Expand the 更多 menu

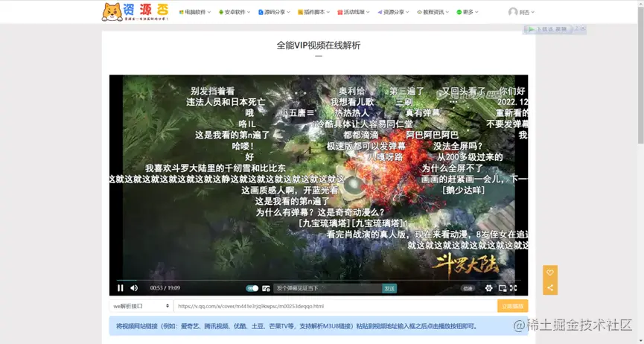[468, 13]
